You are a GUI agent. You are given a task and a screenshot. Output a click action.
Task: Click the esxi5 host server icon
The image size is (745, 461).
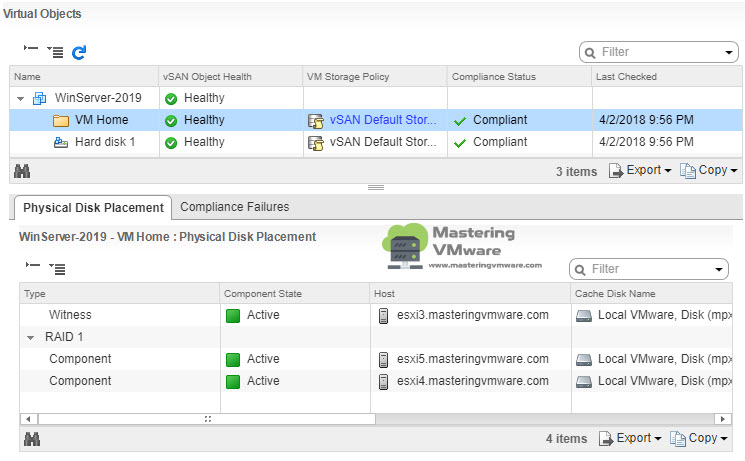pyautogui.click(x=383, y=359)
